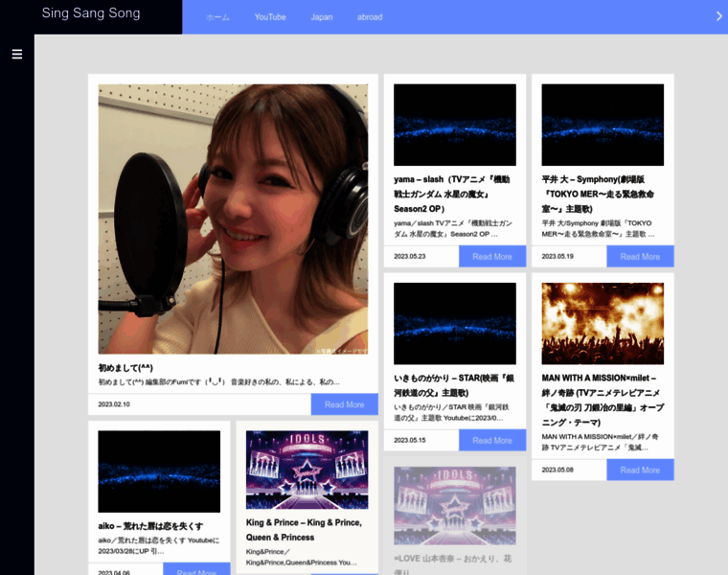Click the 初めまして編集部のFumiです excerpt text
The image size is (728, 575).
pos(218,382)
